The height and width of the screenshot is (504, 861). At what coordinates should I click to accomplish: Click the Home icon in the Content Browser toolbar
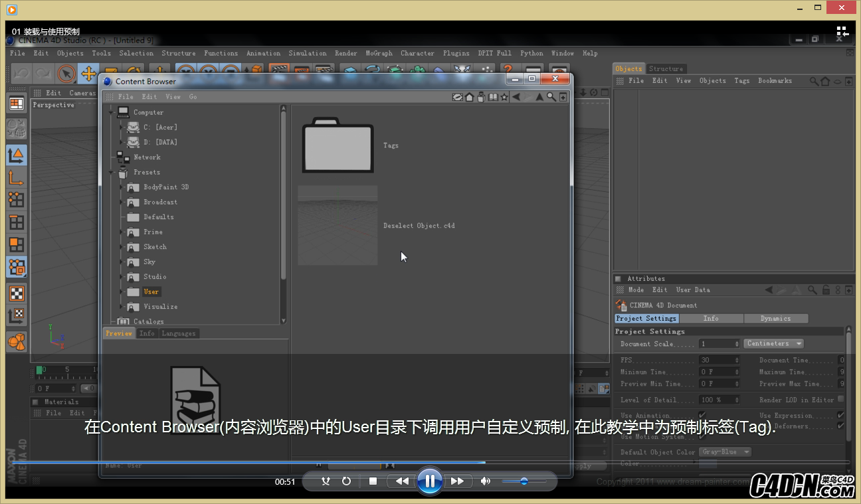[x=470, y=97]
